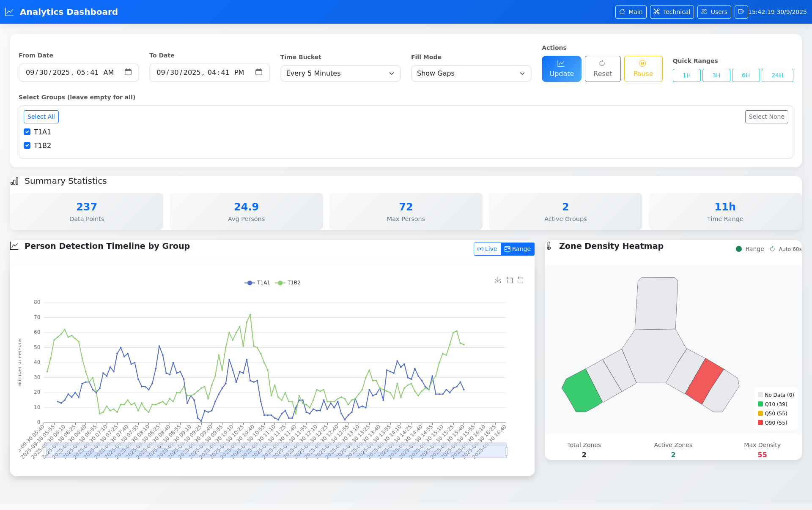
Task: Uncheck the T1B2 group checkbox
Action: click(27, 145)
